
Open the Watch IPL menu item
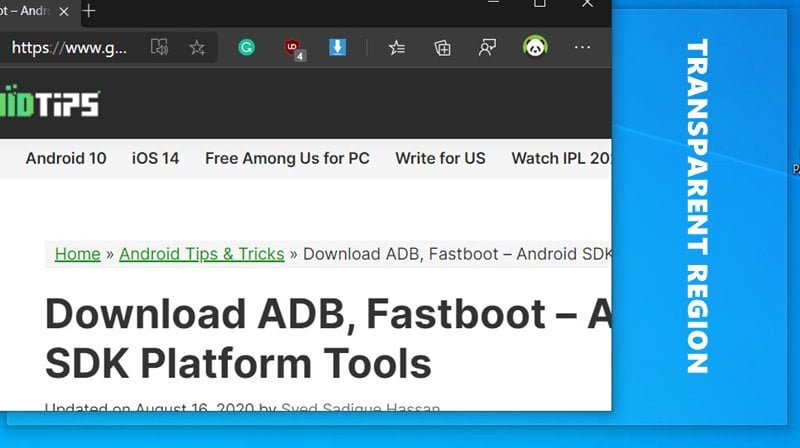point(561,158)
